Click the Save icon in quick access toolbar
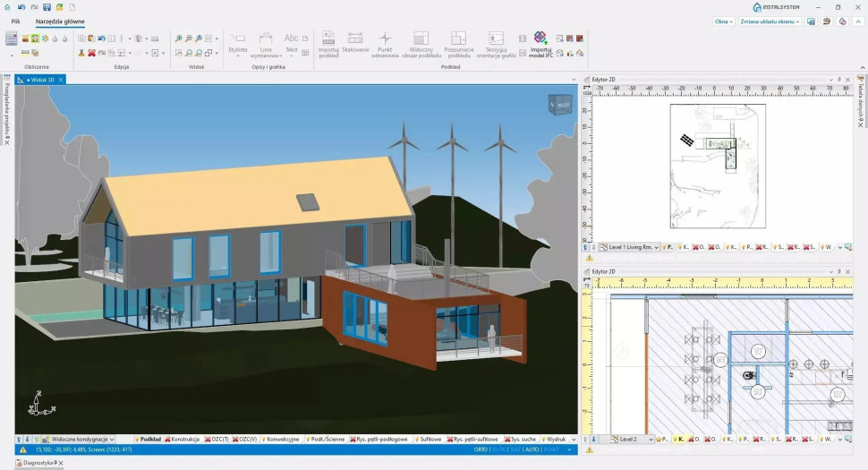This screenshot has width=868, height=470. coord(47,7)
